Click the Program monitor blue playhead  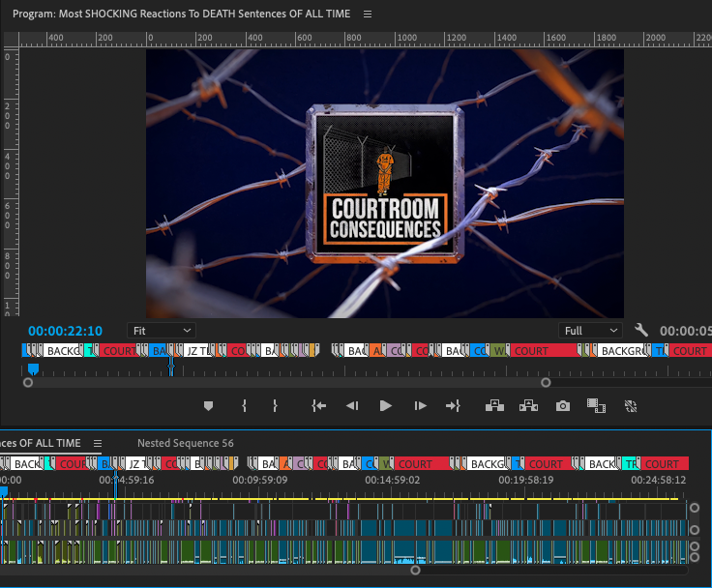click(33, 368)
